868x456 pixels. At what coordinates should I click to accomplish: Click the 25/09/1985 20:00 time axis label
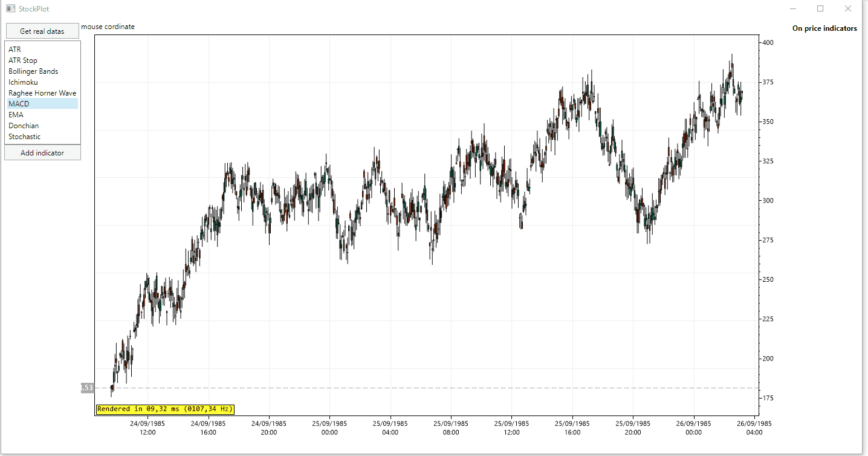[633, 428]
